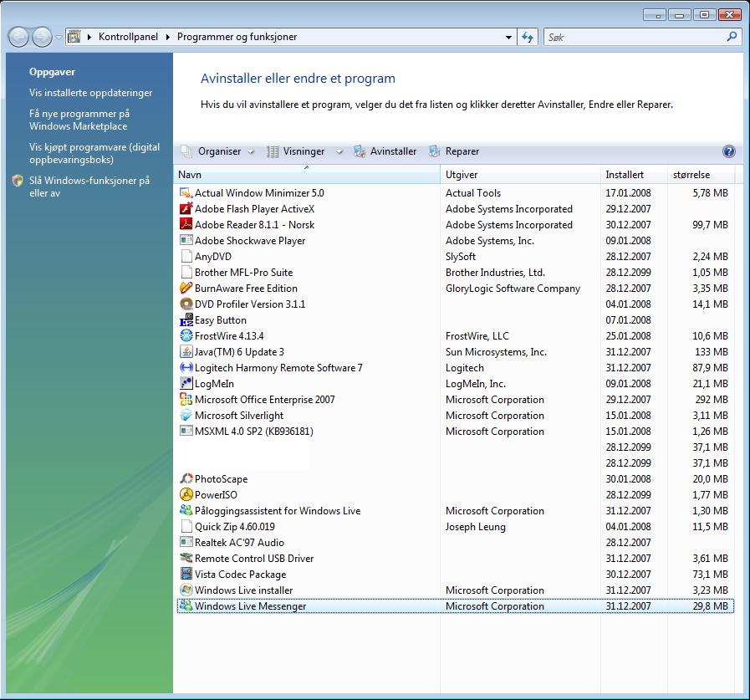Click the FrostWire 4.13.4 icon

186,336
